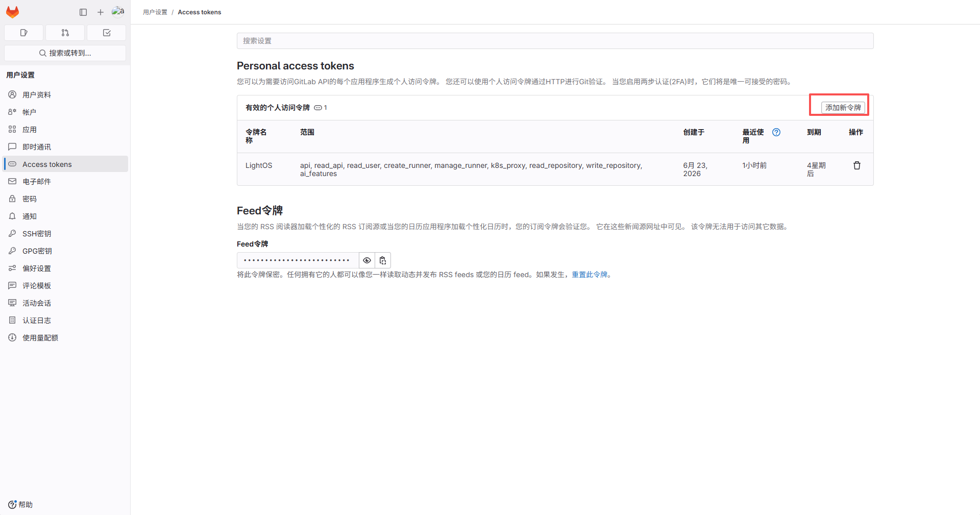Open the to-do list icon button
Viewport: 980px width, 515px height.
pyautogui.click(x=107, y=33)
